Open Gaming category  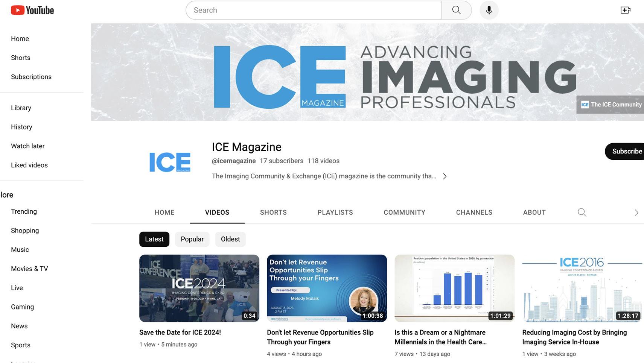23,307
